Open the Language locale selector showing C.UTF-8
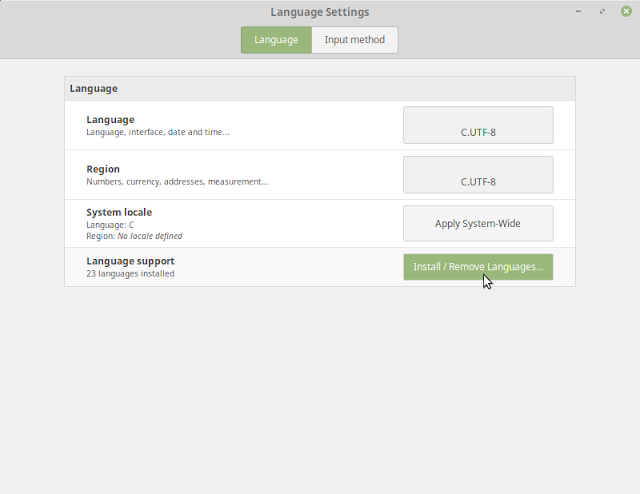The width and height of the screenshot is (640, 494). [478, 125]
